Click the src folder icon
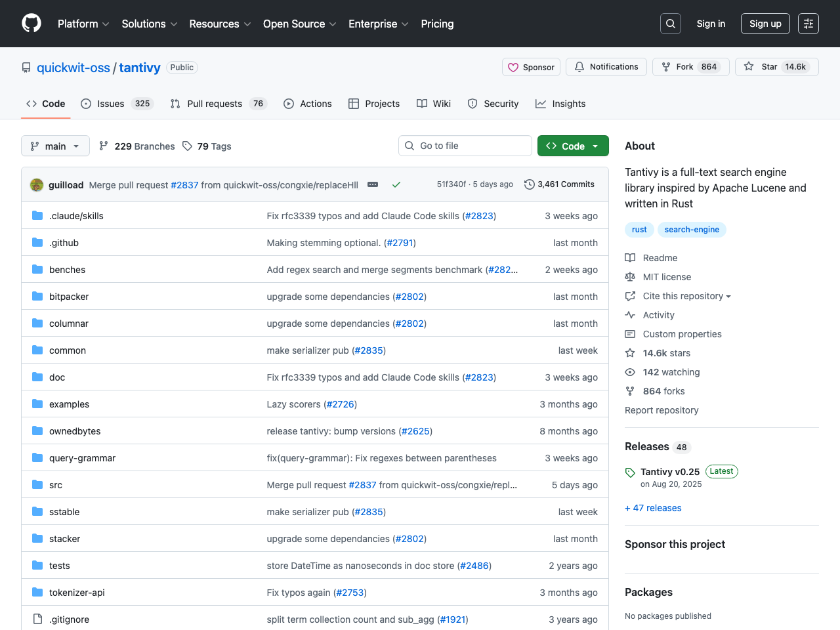840x630 pixels. (x=37, y=485)
